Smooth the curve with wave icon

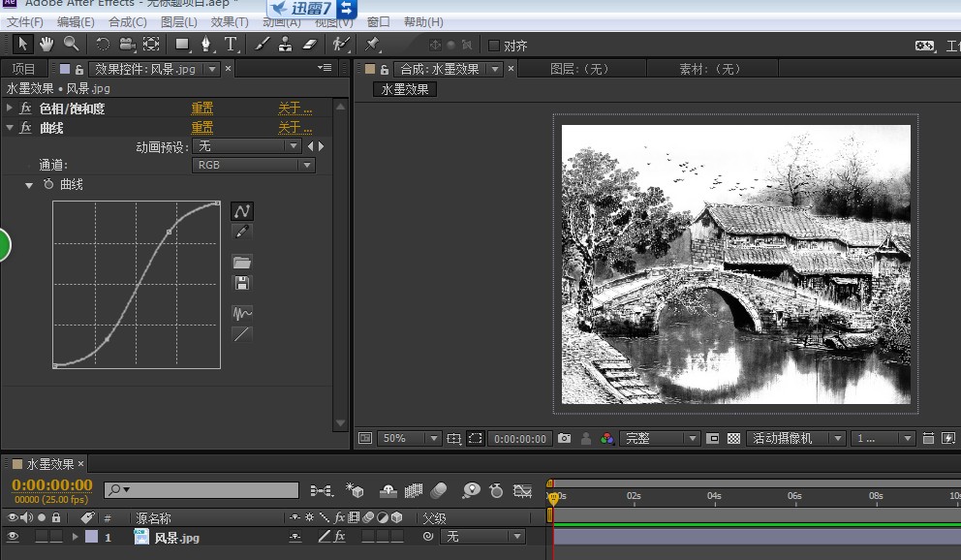tap(242, 313)
